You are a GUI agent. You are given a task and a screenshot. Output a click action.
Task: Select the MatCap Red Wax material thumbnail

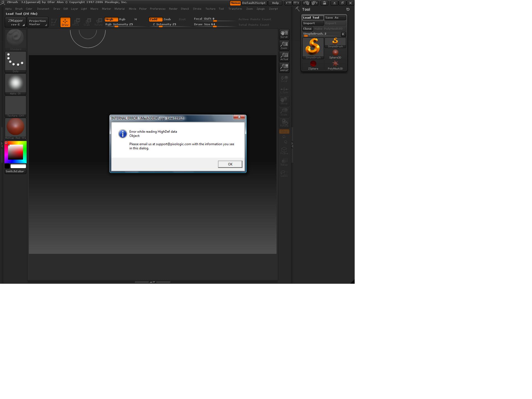(16, 127)
